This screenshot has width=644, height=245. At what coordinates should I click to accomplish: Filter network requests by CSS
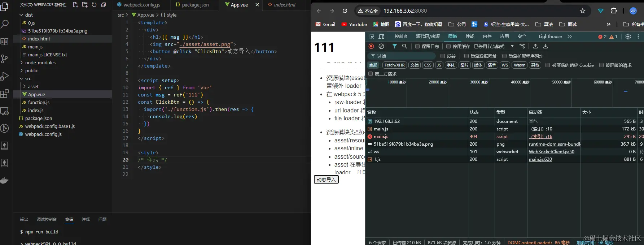[428, 65]
